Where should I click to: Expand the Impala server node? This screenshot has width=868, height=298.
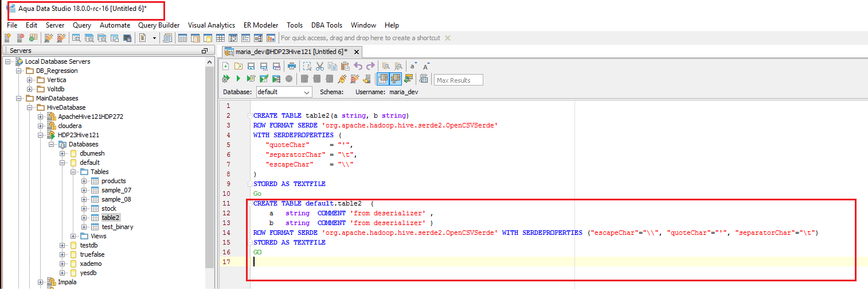tap(41, 282)
